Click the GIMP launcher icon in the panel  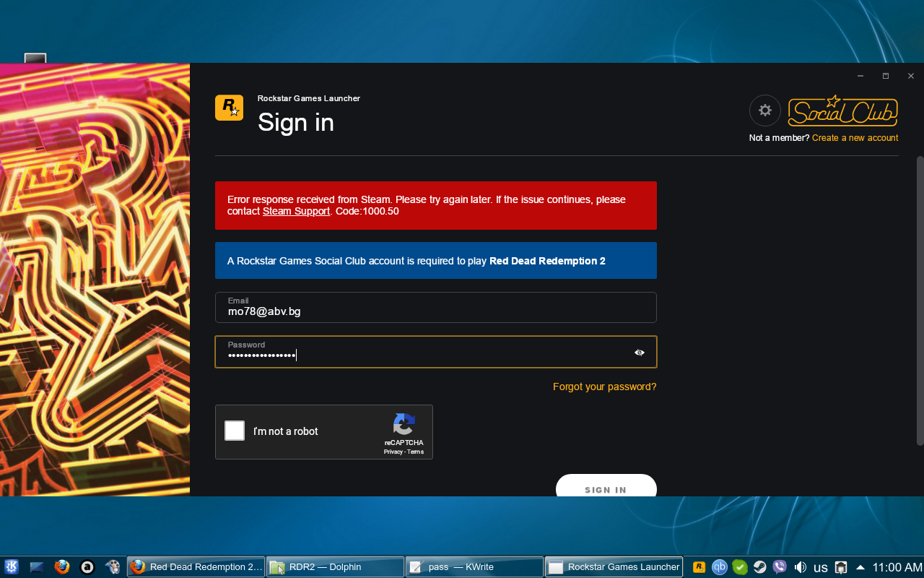point(112,567)
